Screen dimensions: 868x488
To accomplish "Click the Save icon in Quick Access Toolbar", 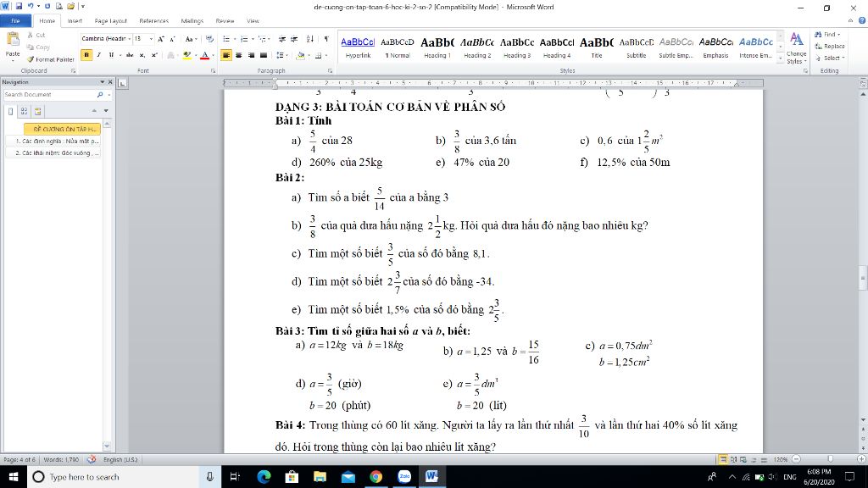I will click(x=19, y=6).
